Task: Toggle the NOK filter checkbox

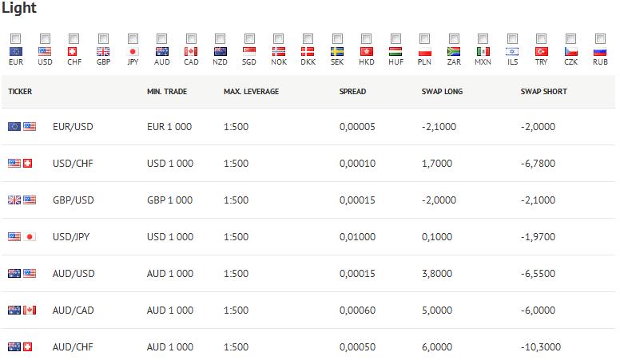Action: [278, 39]
